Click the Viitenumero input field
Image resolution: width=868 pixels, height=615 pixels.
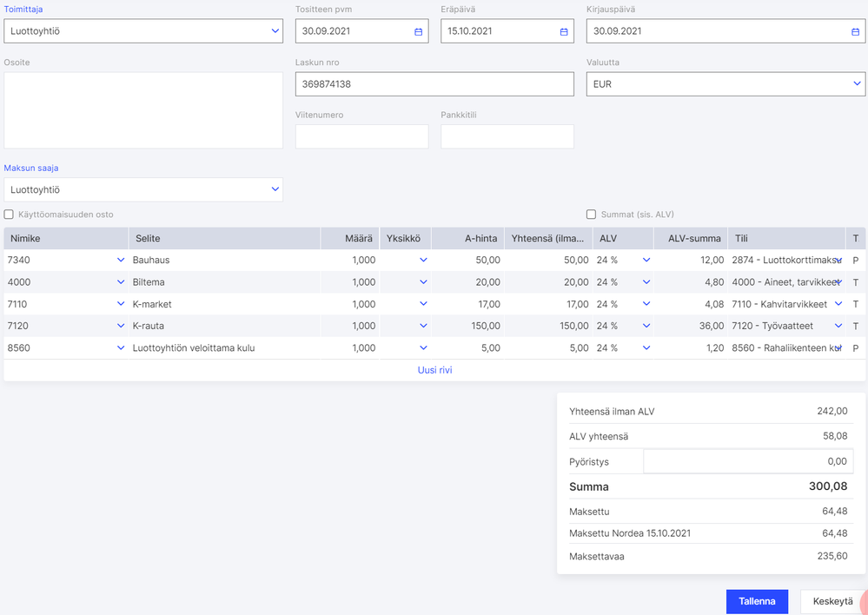click(361, 136)
